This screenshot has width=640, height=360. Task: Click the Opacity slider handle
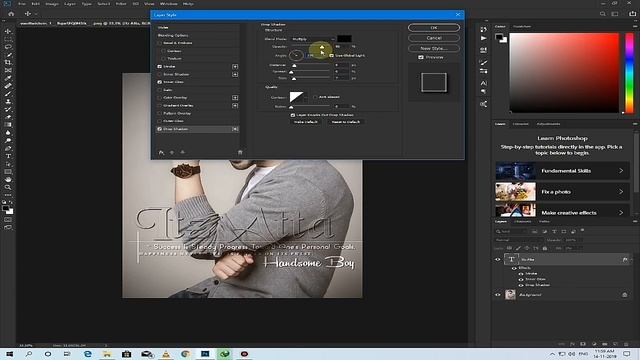click(322, 47)
